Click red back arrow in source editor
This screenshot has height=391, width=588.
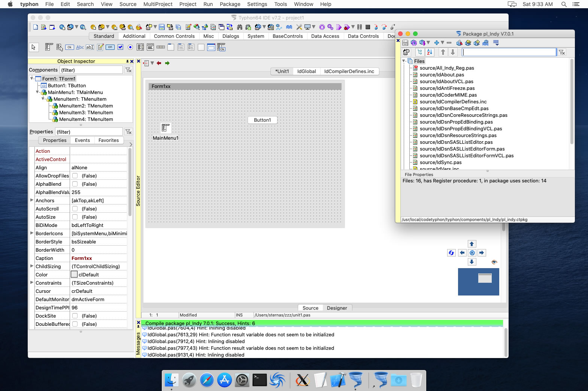click(x=159, y=63)
